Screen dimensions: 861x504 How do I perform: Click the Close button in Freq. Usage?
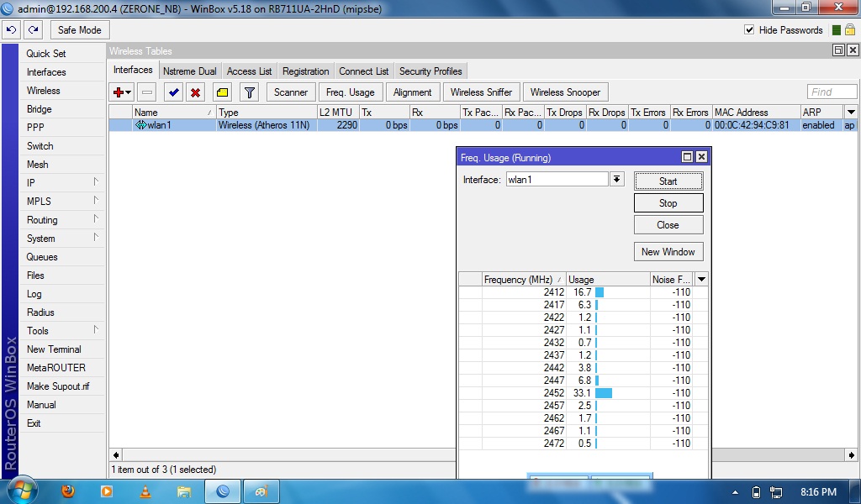(x=668, y=225)
